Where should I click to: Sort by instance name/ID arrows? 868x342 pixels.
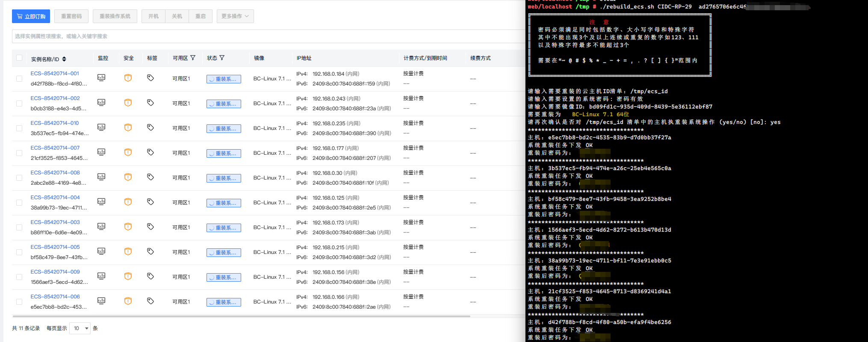tap(64, 59)
